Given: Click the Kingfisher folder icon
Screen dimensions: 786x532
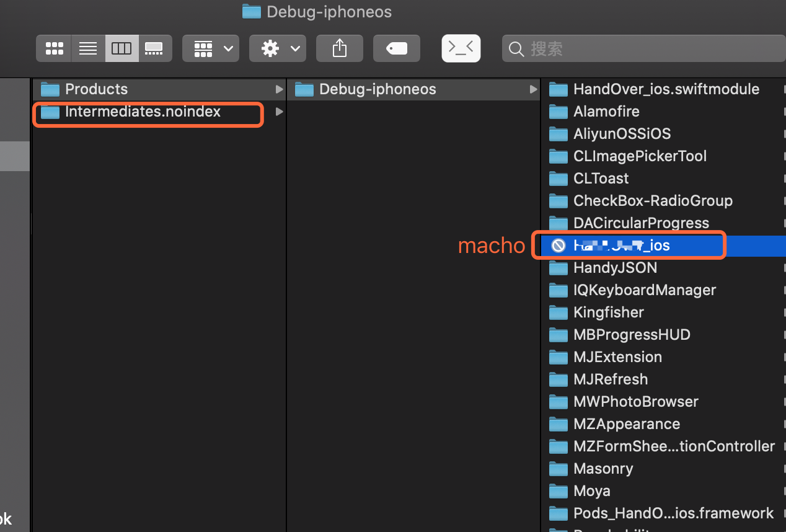Looking at the screenshot, I should click(x=559, y=313).
